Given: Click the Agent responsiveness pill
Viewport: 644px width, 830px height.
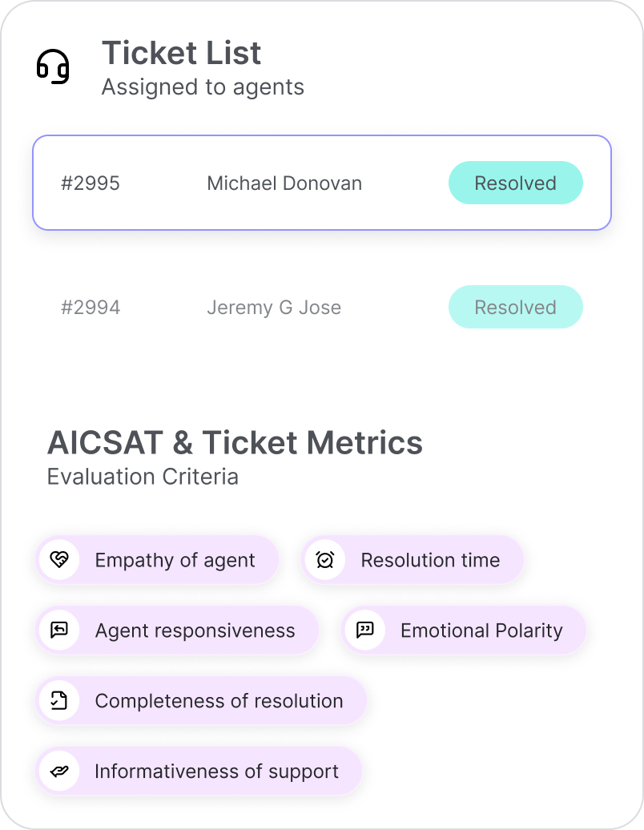Looking at the screenshot, I should click(x=177, y=631).
